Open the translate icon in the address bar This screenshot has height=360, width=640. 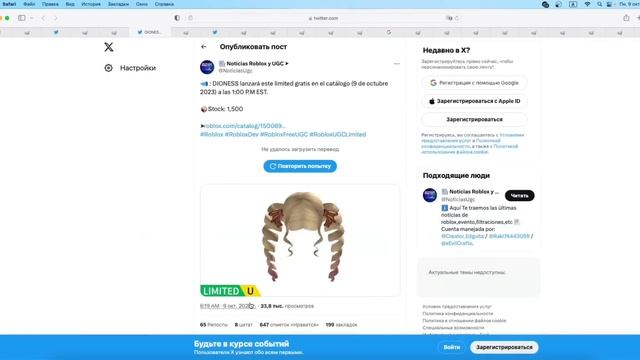point(449,18)
